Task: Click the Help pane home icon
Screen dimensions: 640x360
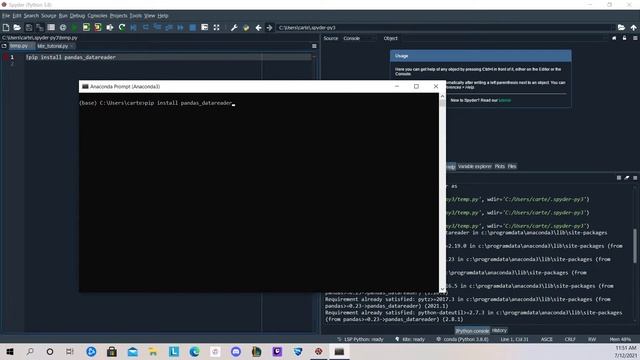Action: point(614,38)
